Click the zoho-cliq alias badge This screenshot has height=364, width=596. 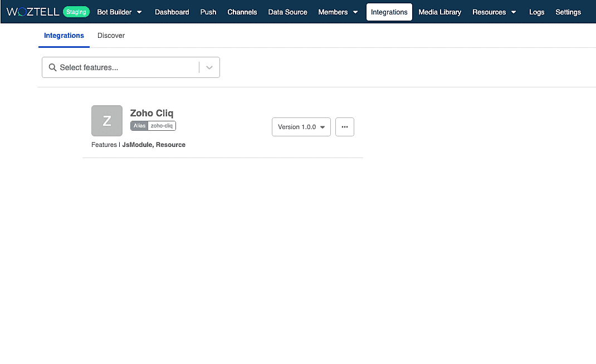pyautogui.click(x=153, y=126)
